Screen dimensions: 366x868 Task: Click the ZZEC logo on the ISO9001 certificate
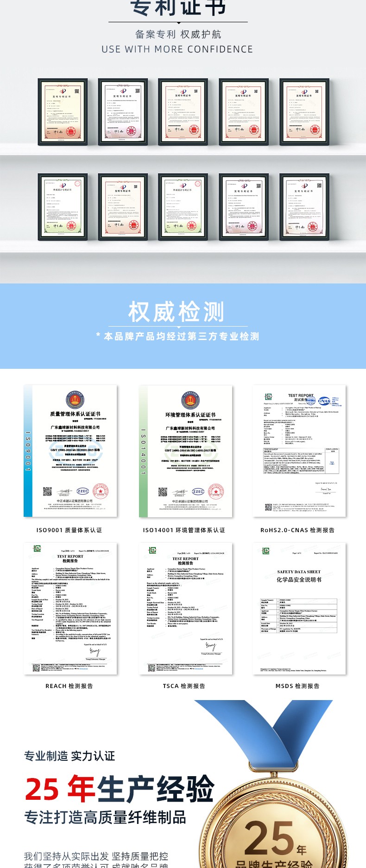coord(83,491)
